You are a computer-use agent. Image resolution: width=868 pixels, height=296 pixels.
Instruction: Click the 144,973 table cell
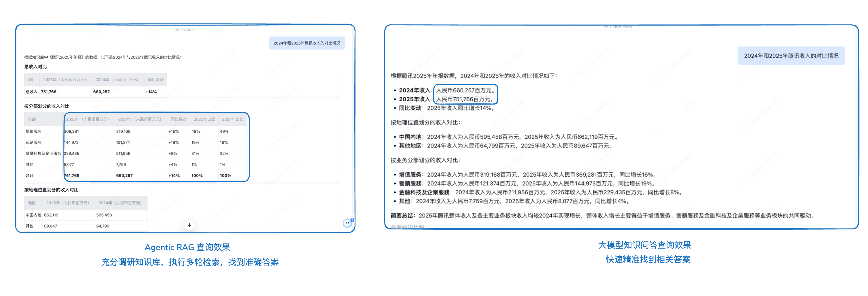(x=71, y=143)
